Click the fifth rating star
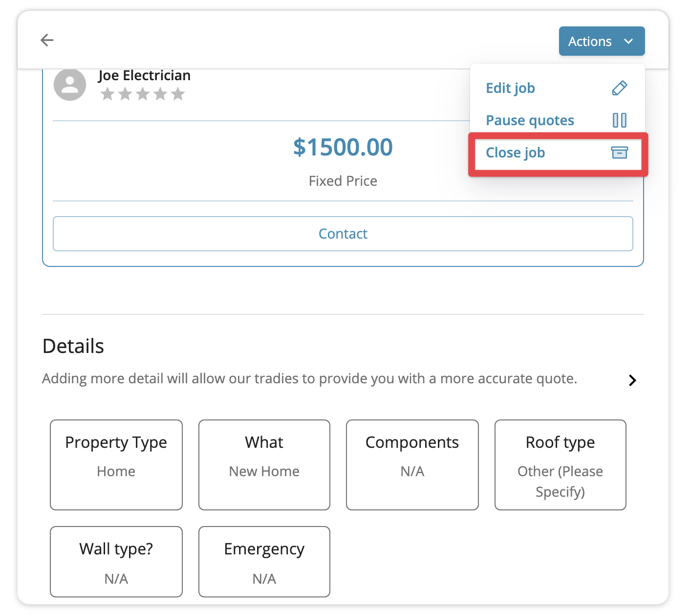The width and height of the screenshot is (690, 616). coord(178,94)
